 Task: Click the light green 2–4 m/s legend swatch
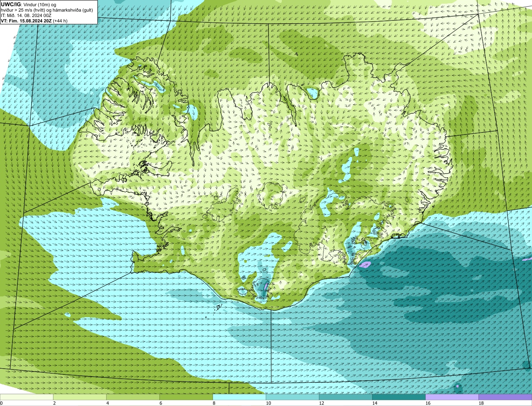coord(80,397)
